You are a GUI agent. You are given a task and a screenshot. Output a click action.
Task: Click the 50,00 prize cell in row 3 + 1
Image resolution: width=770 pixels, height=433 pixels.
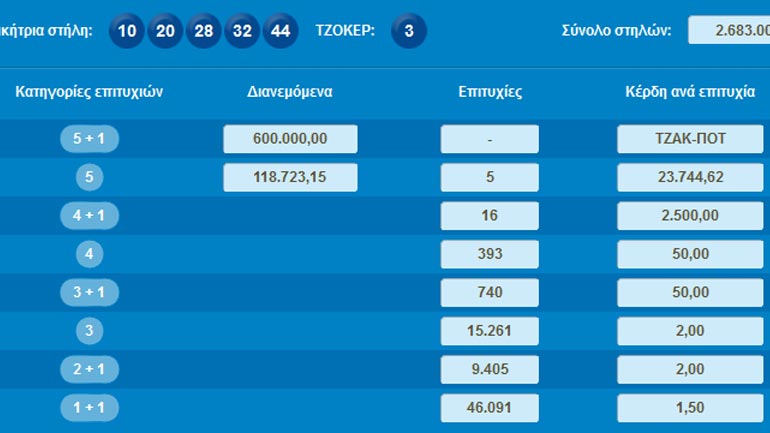(x=690, y=292)
